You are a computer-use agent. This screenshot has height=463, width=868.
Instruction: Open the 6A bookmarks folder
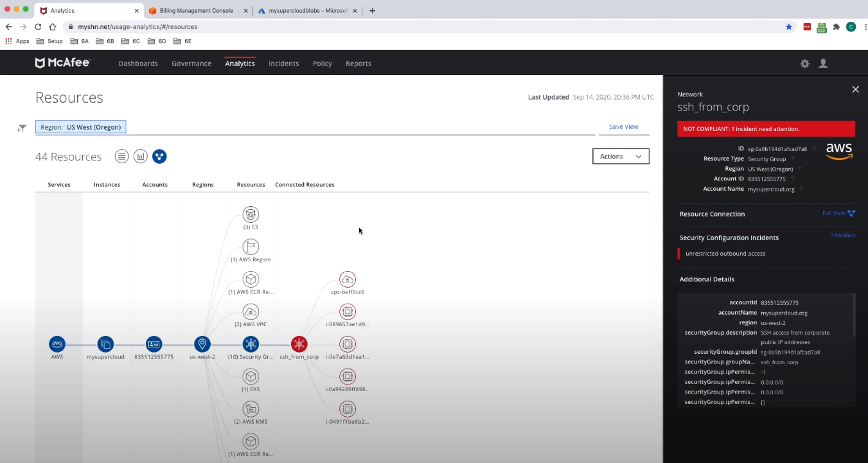(x=80, y=41)
